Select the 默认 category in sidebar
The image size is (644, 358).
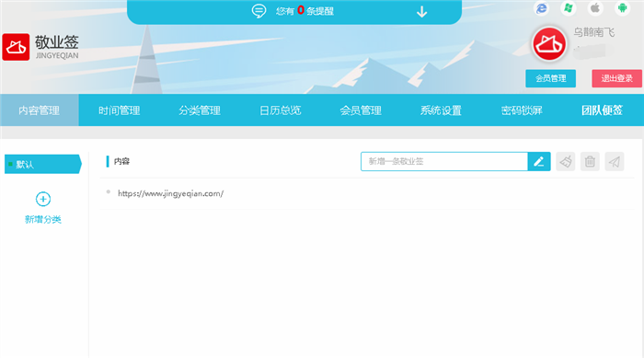[42, 164]
